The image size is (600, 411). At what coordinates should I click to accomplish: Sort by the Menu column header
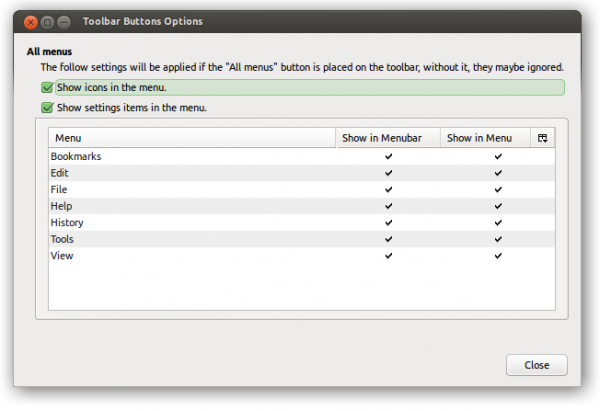click(x=192, y=138)
